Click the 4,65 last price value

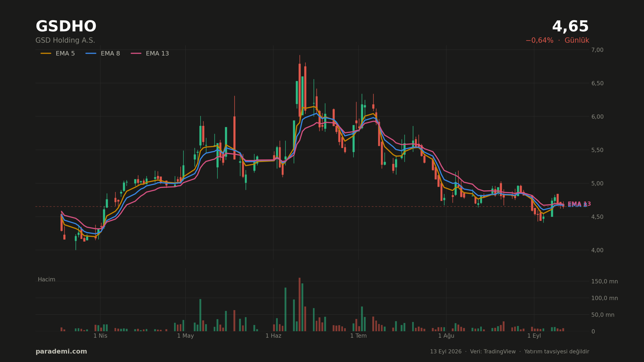tap(570, 27)
